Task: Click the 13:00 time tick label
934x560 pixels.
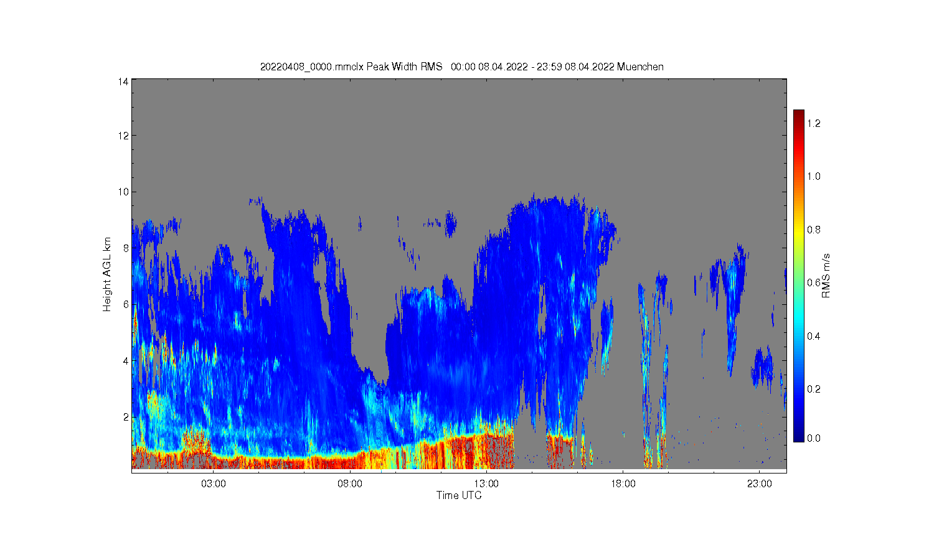Action: click(486, 483)
